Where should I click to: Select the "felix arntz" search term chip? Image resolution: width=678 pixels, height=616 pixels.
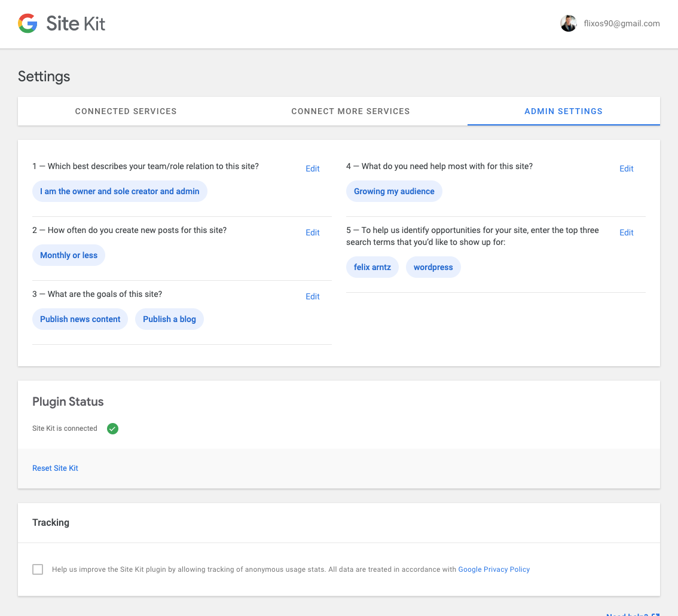(372, 267)
